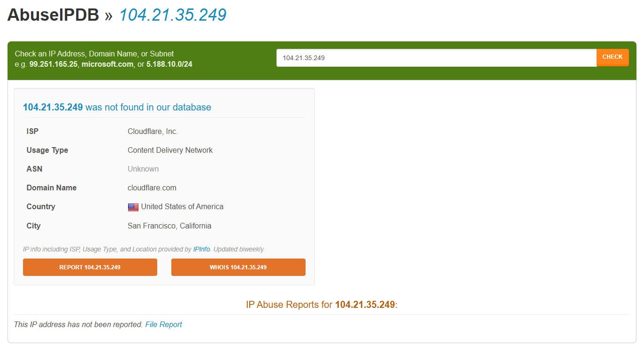Click the Country row label

point(41,207)
